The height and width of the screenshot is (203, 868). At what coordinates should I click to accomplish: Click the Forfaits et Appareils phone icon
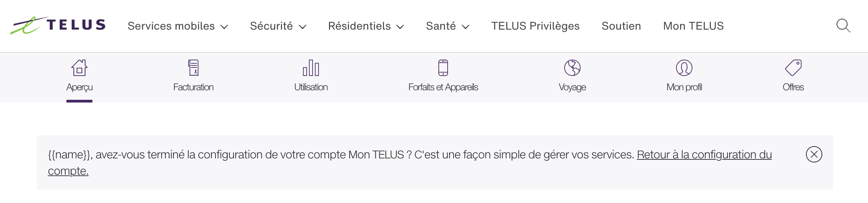[x=443, y=68]
